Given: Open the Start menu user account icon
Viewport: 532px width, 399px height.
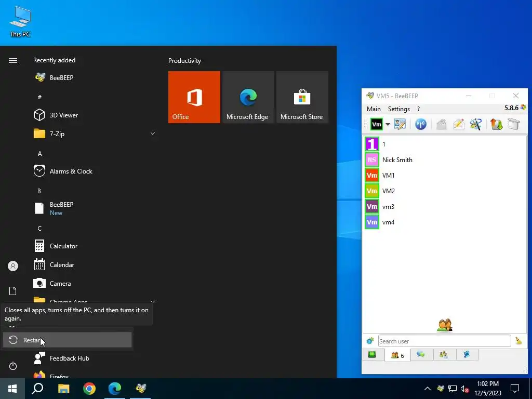Looking at the screenshot, I should (x=13, y=266).
